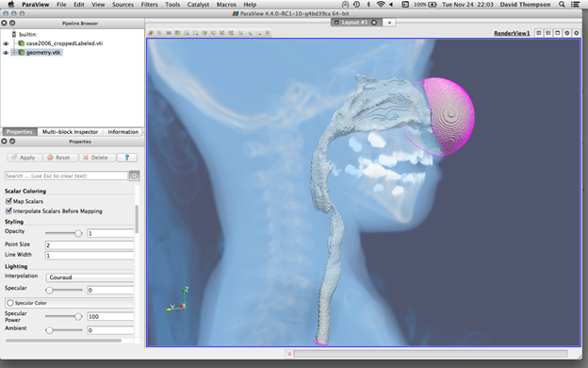The image size is (588, 368).
Task: Split RenderView1 vertically
Action: [548, 33]
